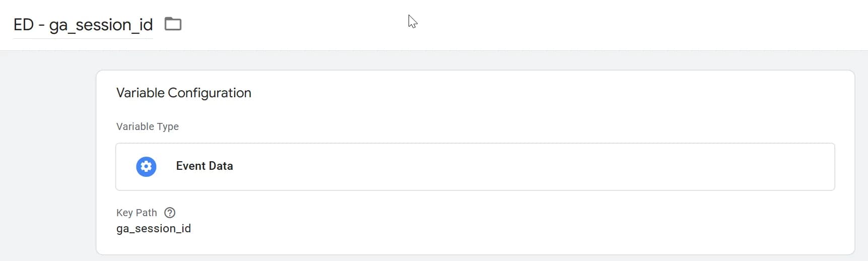Screen dimensions: 868x261
Task: Click the white header area right of title
Action: pos(605,25)
